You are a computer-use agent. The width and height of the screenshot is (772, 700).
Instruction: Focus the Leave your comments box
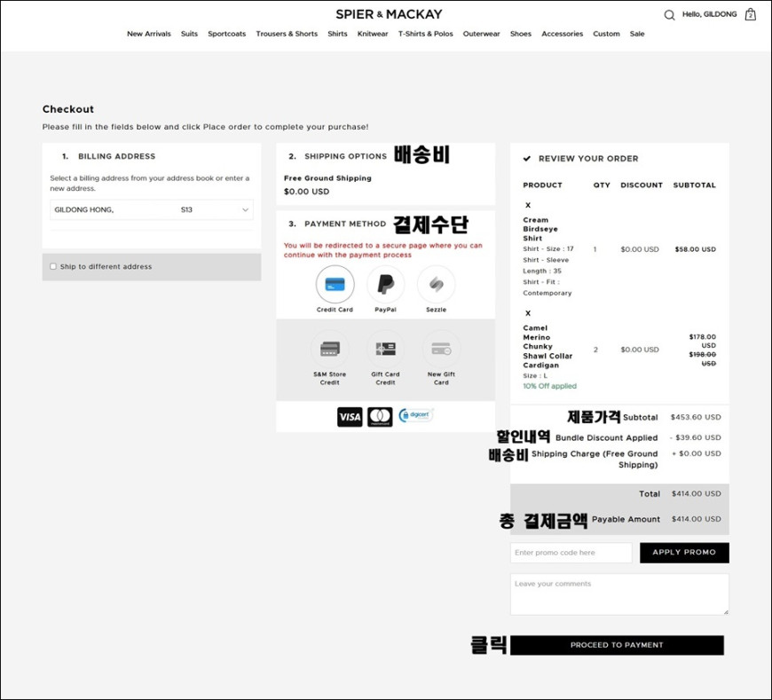pyautogui.click(x=619, y=594)
